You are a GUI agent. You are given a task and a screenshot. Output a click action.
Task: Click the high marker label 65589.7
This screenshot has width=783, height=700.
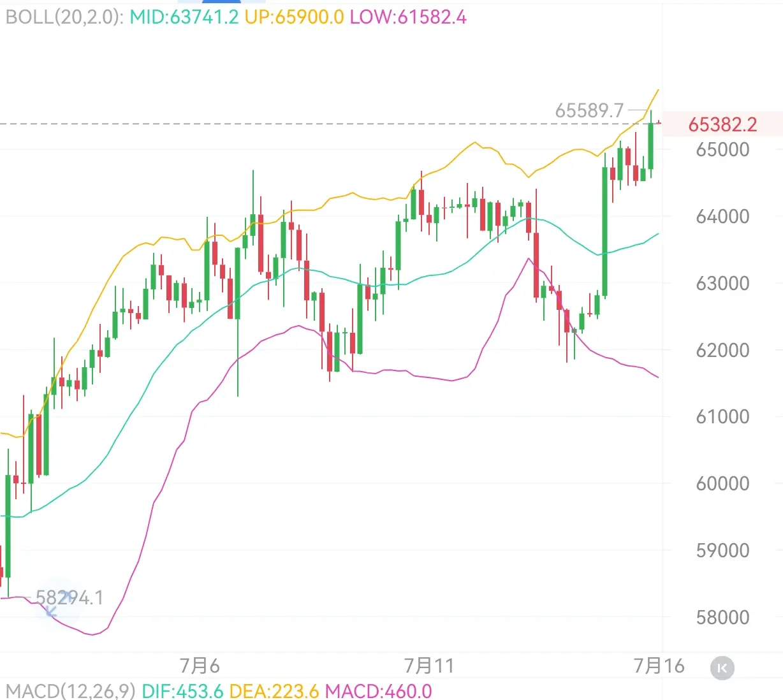pos(589,110)
